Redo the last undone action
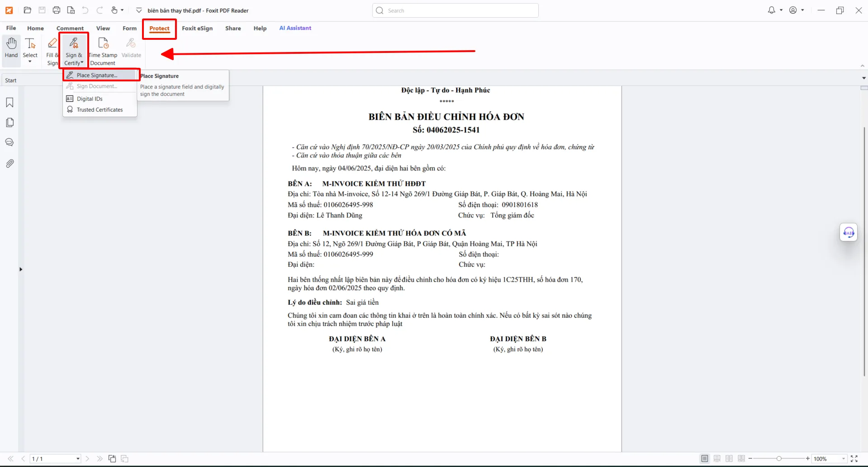Viewport: 868px width, 467px height. 100,10
